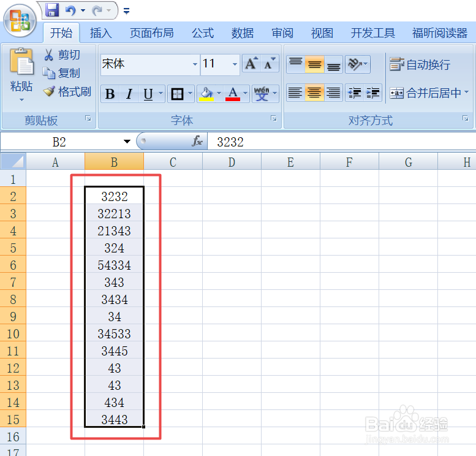476x456 pixels.
Task: Select the cell containing 34533
Action: (x=114, y=333)
